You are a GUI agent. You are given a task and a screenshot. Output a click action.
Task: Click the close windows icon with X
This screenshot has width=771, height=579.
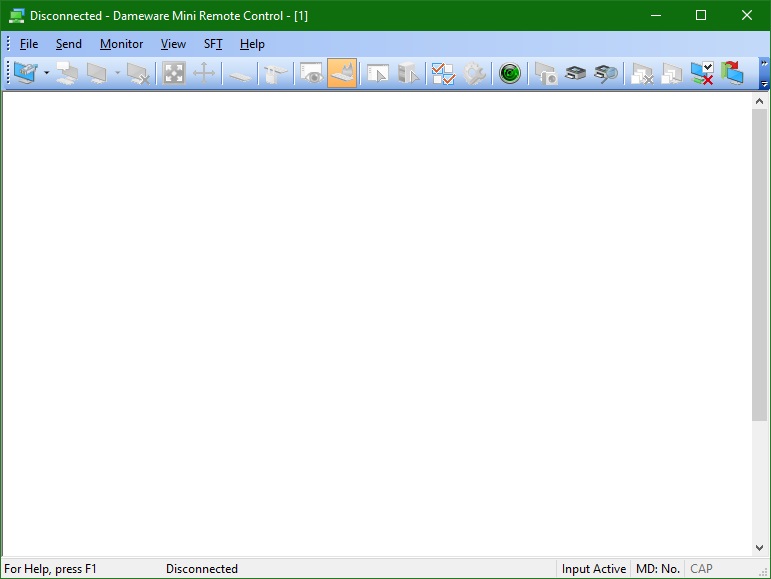[642, 73]
